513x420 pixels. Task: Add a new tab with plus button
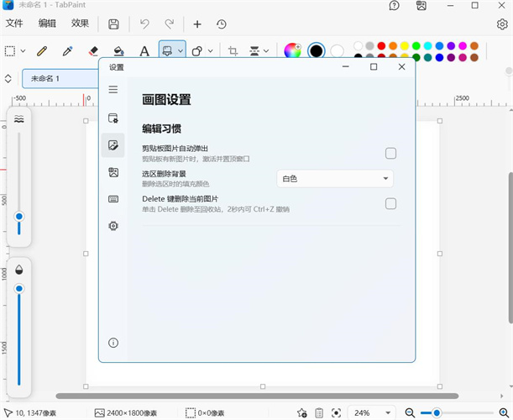click(197, 24)
